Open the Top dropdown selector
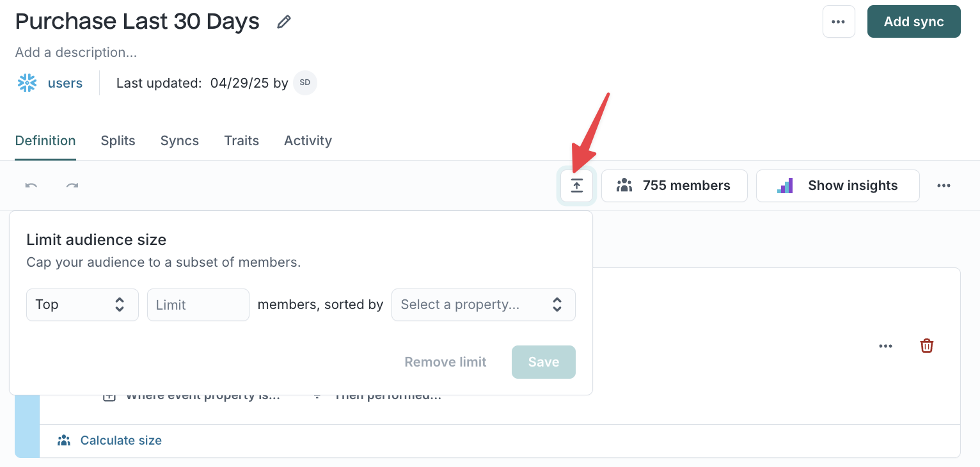 [83, 305]
